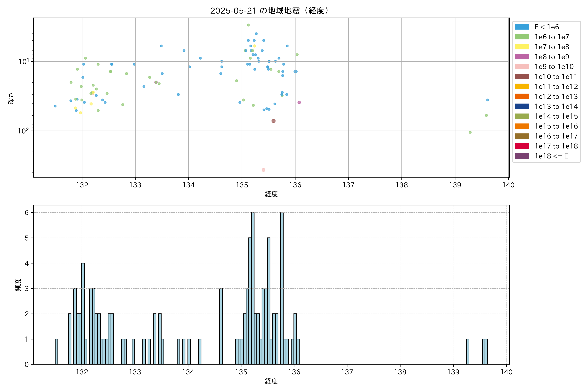Click the pink 1e9 to 1e10 swatch
588x392 pixels.
pos(522,67)
